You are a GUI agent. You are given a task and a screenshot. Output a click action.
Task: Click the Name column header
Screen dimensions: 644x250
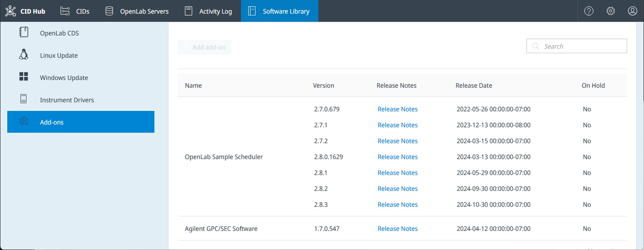(x=193, y=85)
